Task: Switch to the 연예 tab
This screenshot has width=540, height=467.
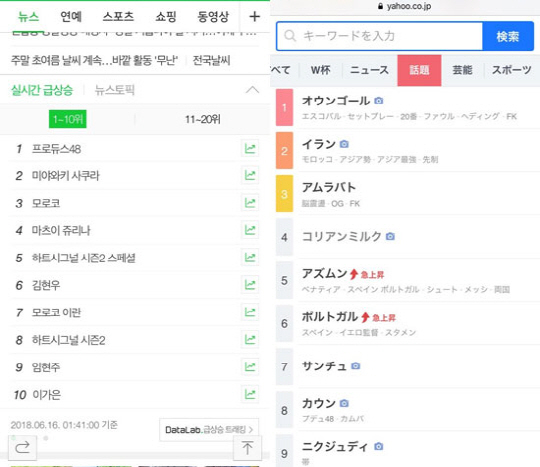Action: (x=71, y=17)
